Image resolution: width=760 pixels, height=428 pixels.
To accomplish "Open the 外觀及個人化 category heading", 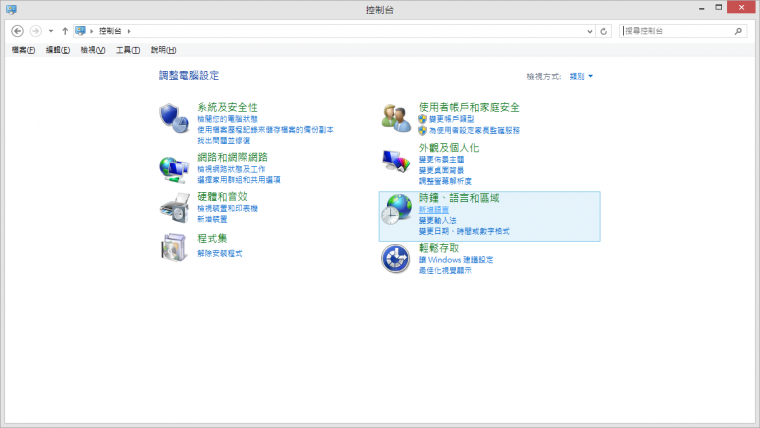I will (x=449, y=147).
